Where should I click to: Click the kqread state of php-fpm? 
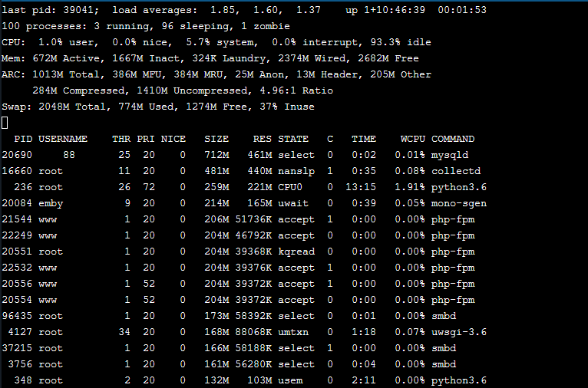click(x=296, y=252)
